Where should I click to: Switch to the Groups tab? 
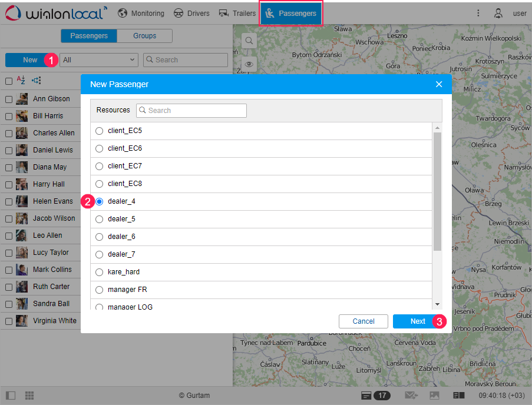[144, 36]
